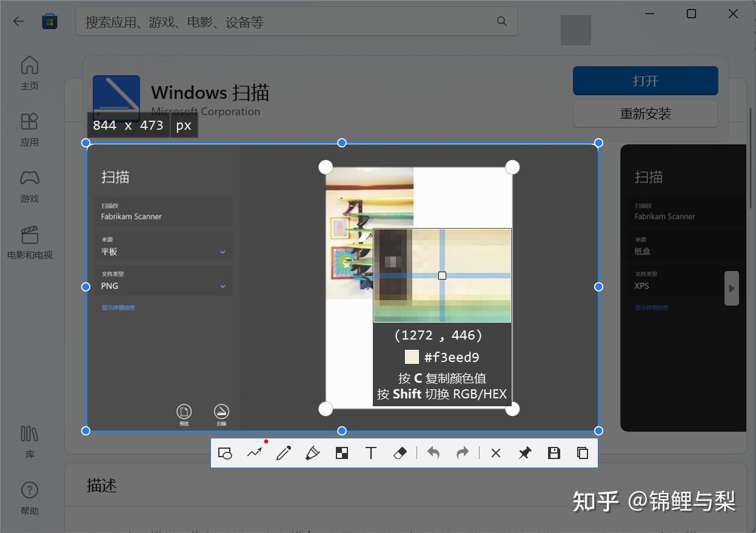Undo the last annotation

[x=433, y=453]
